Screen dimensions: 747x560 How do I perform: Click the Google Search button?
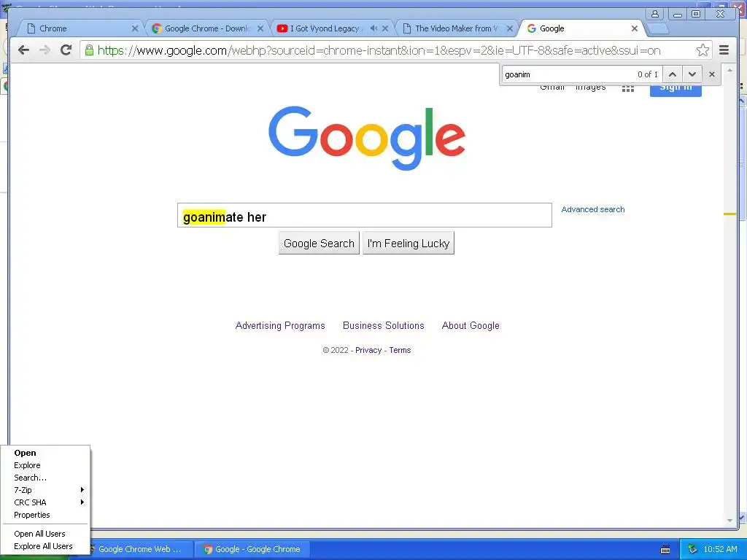[319, 244]
